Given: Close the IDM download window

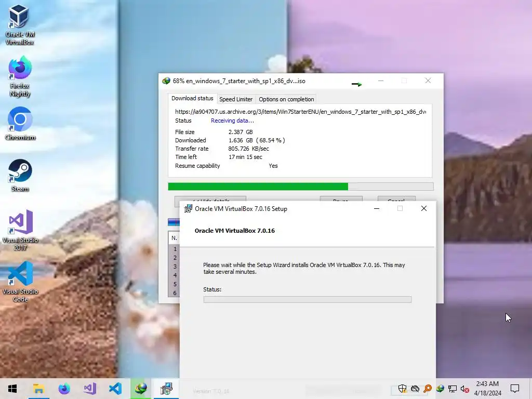Looking at the screenshot, I should click(428, 81).
